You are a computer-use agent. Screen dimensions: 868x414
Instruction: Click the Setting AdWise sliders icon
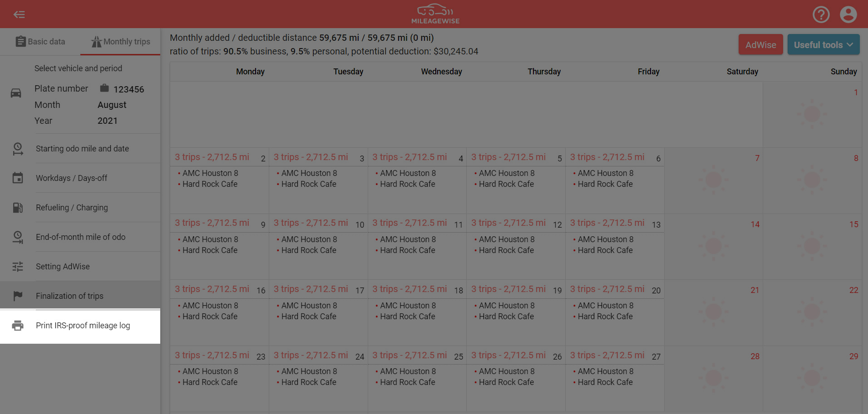(x=18, y=267)
